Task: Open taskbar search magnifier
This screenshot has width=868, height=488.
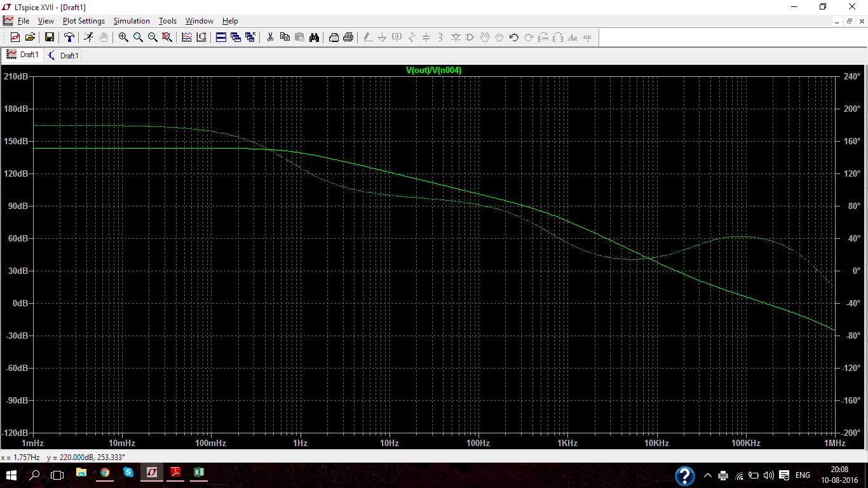Action: pos(34,474)
